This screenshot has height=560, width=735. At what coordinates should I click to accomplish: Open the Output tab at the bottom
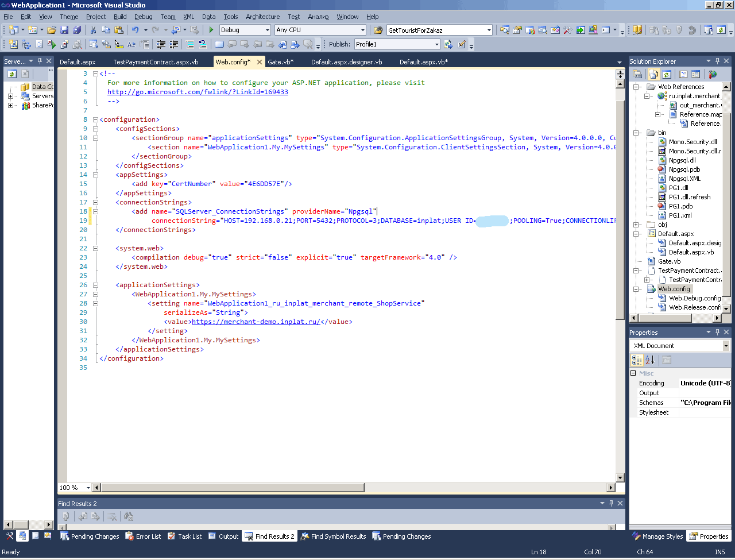[223, 536]
